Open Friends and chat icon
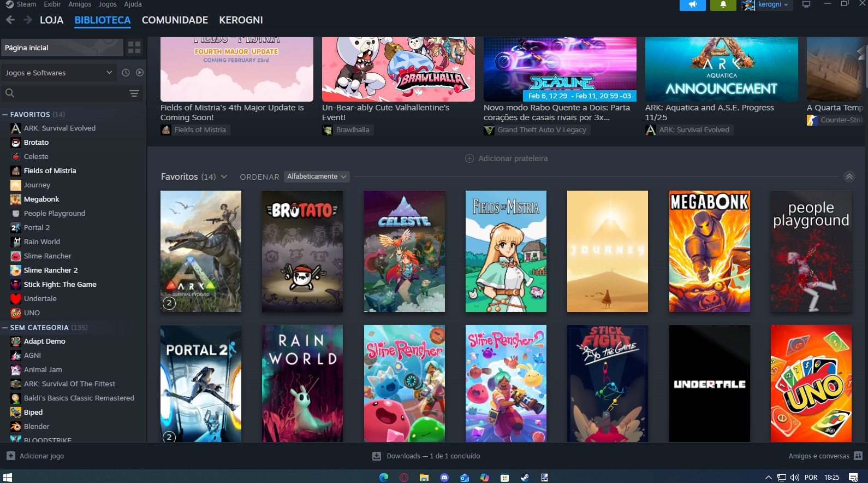The width and height of the screenshot is (868, 483). point(858,456)
